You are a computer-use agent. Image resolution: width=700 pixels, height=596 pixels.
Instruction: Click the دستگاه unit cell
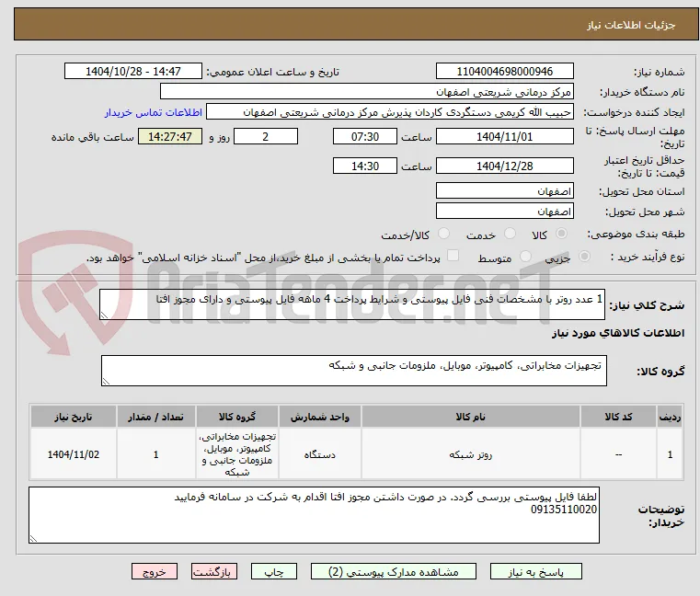[x=319, y=454]
